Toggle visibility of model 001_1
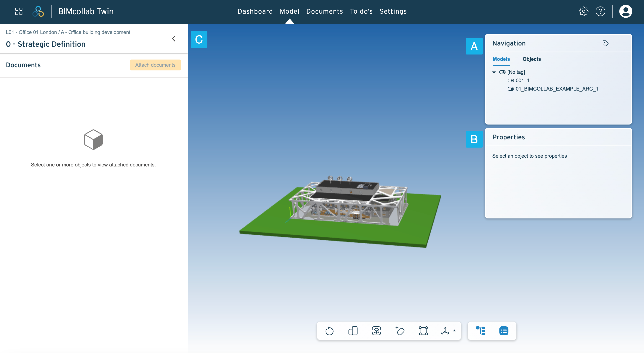The width and height of the screenshot is (644, 353). 511,80
